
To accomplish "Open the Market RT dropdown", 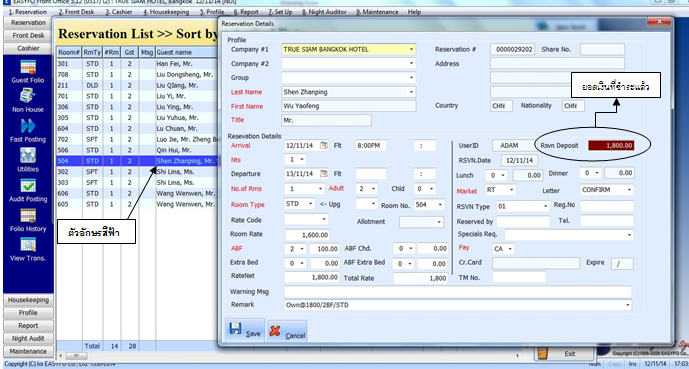I will 512,190.
